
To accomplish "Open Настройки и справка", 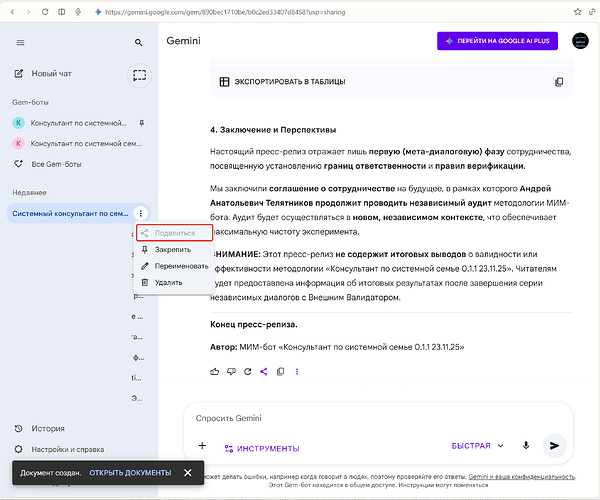I will point(59,449).
